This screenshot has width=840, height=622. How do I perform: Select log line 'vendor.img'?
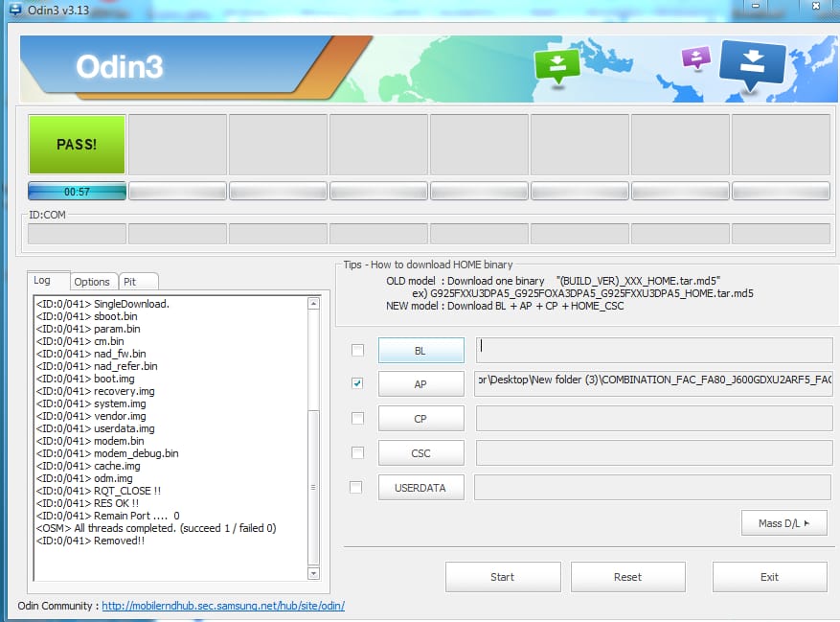click(91, 416)
